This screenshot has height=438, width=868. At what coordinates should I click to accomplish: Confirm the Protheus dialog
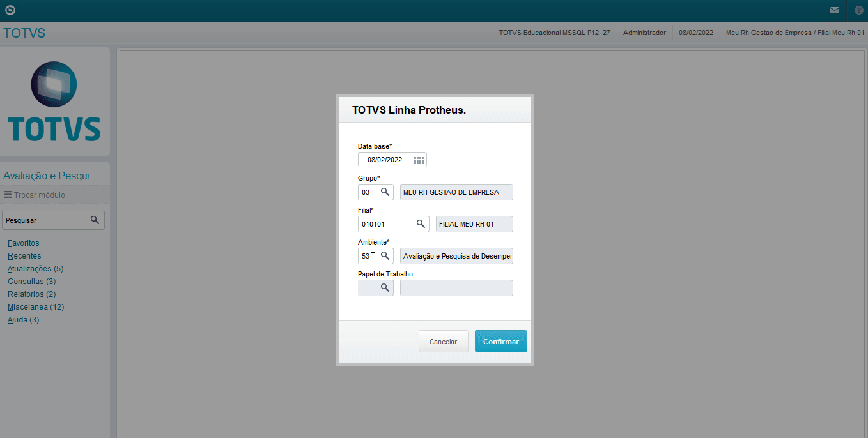click(x=501, y=342)
